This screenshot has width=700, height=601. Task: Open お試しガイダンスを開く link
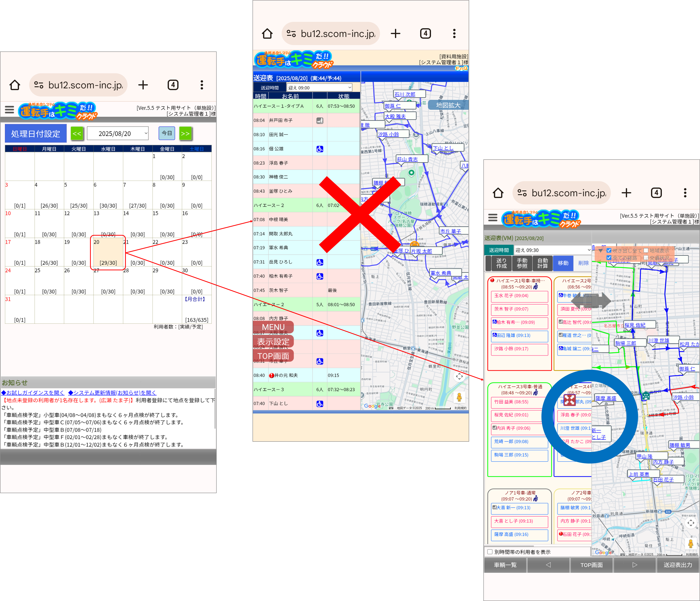(x=33, y=393)
